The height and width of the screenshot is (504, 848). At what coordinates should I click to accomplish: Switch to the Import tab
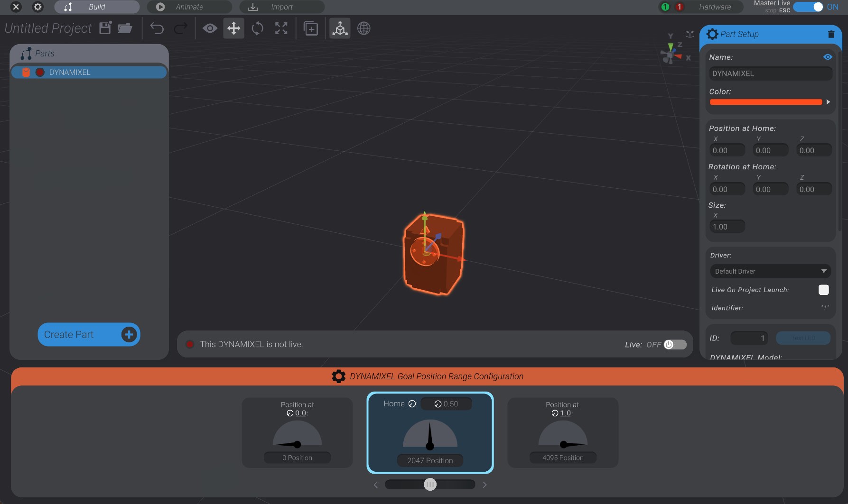point(283,7)
